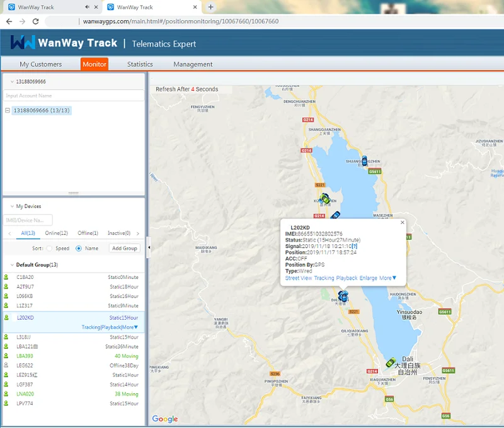Click the car marker near Shuanglangzhen
The height and width of the screenshot is (428, 504).
(365, 160)
